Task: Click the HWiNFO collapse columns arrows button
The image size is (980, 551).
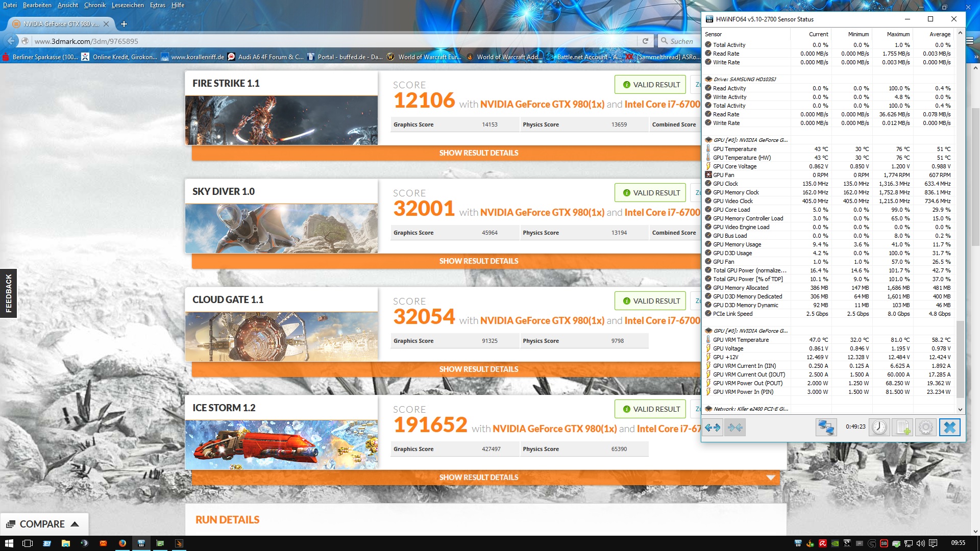Action: pyautogui.click(x=735, y=428)
